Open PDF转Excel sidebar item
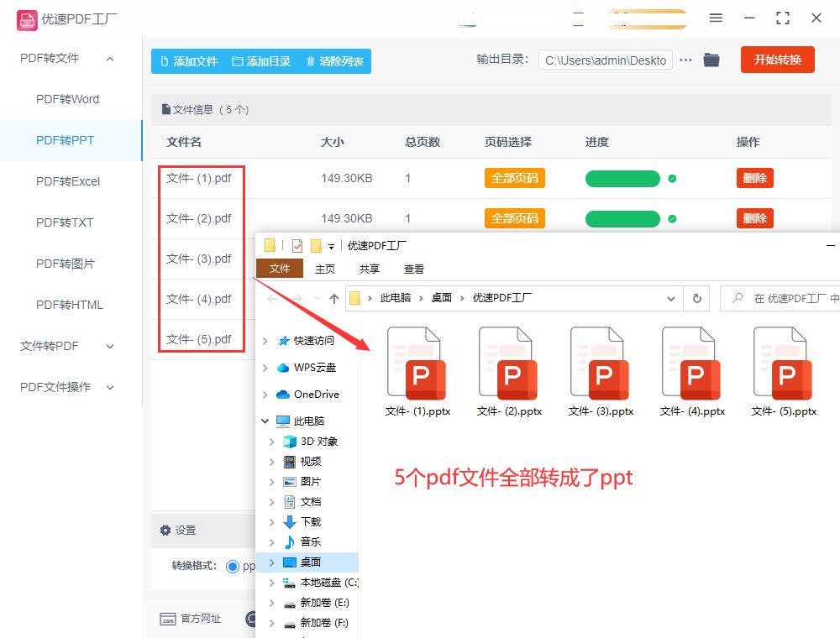Viewport: 840px width, 638px height. [x=68, y=181]
